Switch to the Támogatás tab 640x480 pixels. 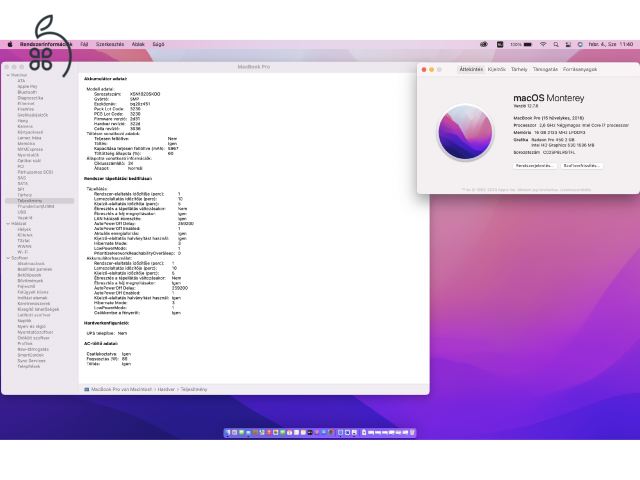pos(545,69)
